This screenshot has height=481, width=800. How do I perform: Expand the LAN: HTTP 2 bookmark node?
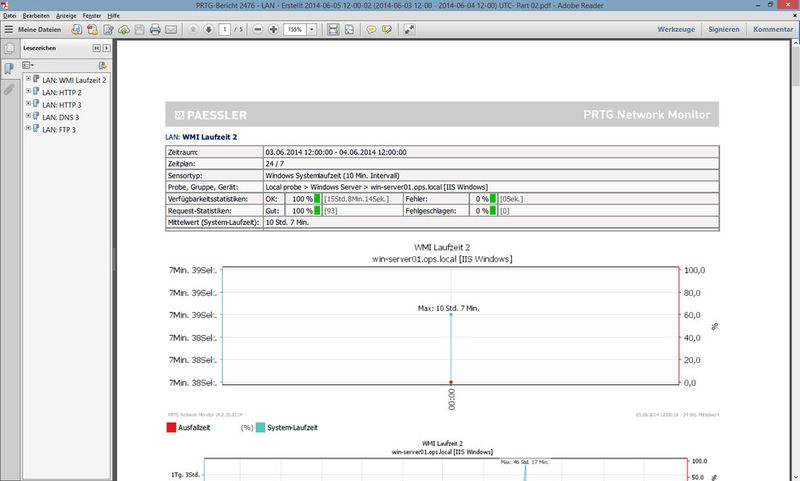click(27, 92)
